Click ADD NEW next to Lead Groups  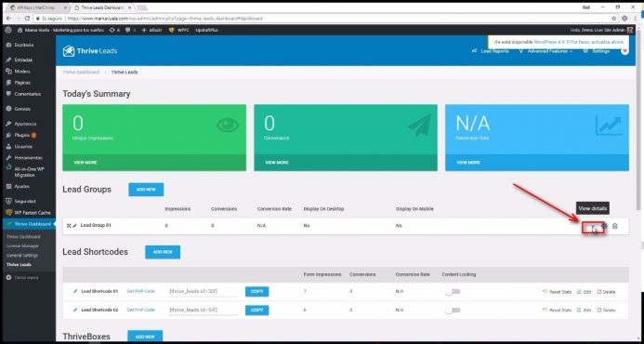(x=146, y=190)
